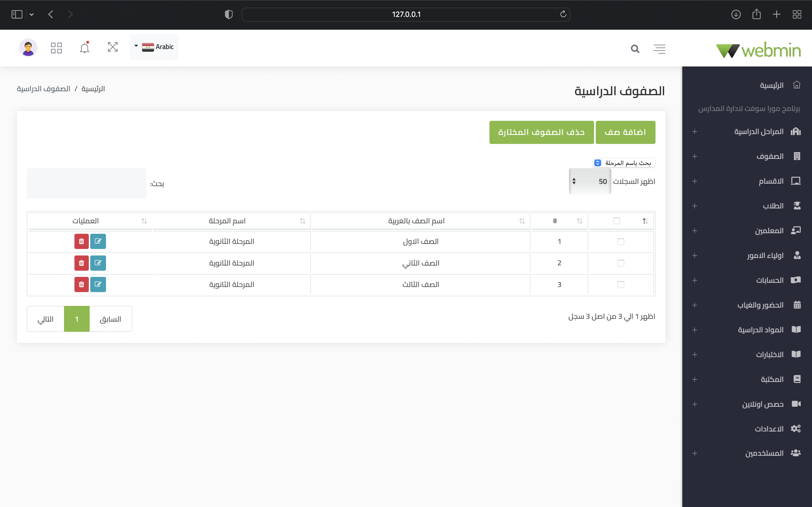
Task: Open the notifications bell icon
Action: tap(85, 48)
